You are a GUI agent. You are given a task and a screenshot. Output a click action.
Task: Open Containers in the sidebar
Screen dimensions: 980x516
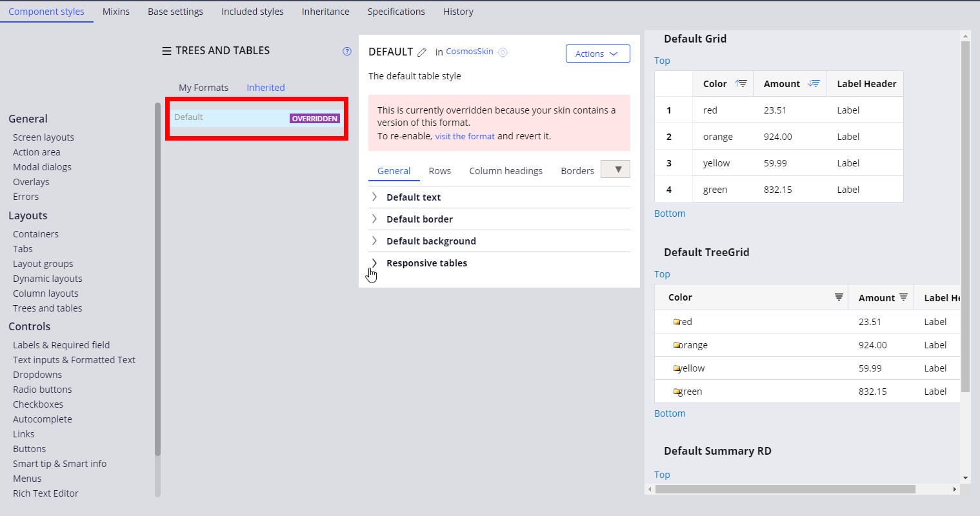click(x=35, y=234)
